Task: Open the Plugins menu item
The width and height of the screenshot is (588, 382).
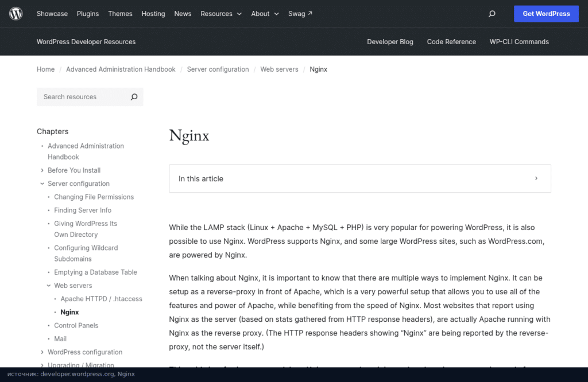Action: pos(88,14)
